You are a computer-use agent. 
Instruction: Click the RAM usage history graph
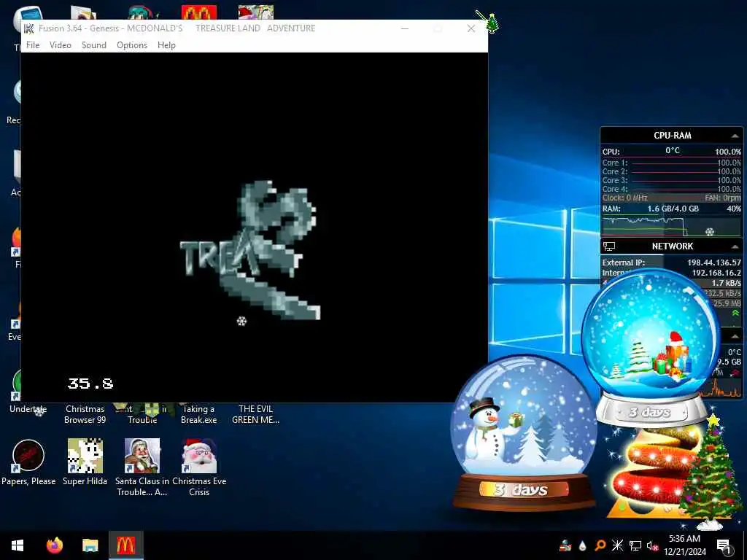[x=671, y=226]
